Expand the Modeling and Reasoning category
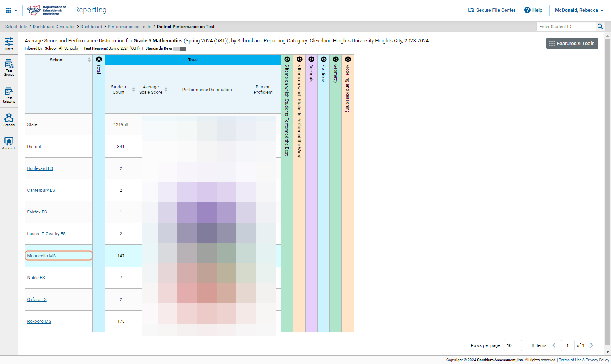Screen dimensions: 611x364 pyautogui.click(x=348, y=59)
